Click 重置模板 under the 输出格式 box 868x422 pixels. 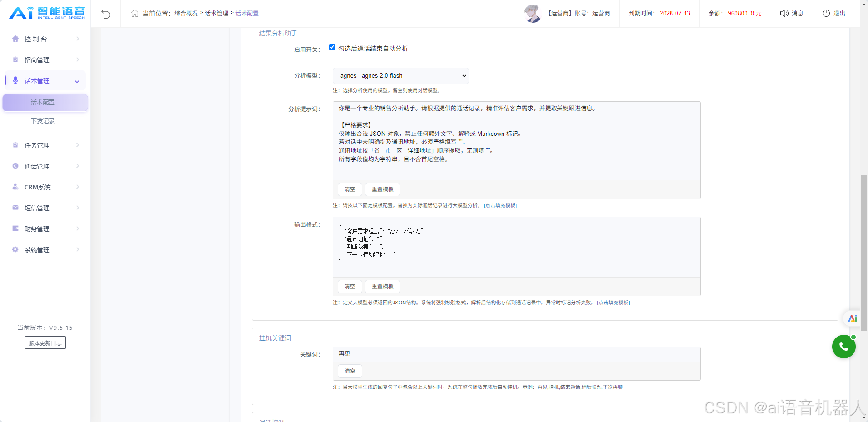pyautogui.click(x=383, y=287)
